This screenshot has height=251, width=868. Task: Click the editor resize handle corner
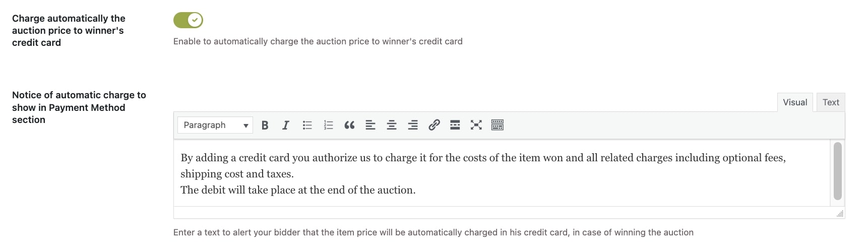[840, 214]
